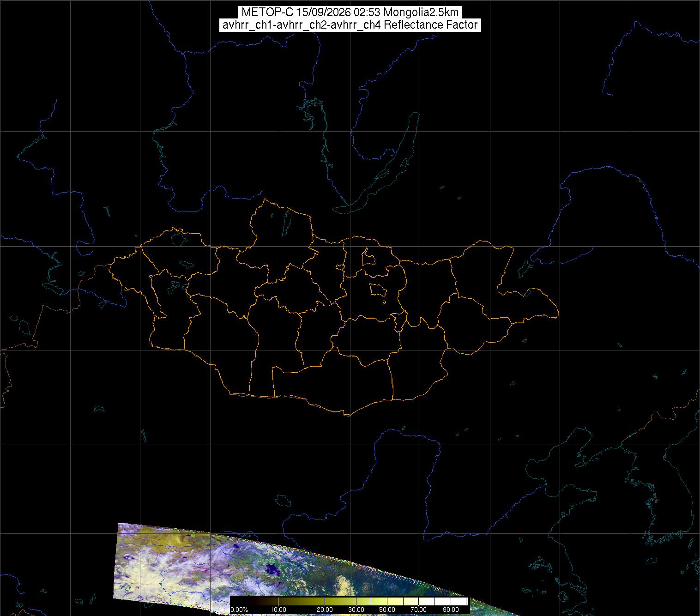Click the 20.00 mark on the colorbar
The height and width of the screenshot is (616, 700).
click(x=325, y=610)
